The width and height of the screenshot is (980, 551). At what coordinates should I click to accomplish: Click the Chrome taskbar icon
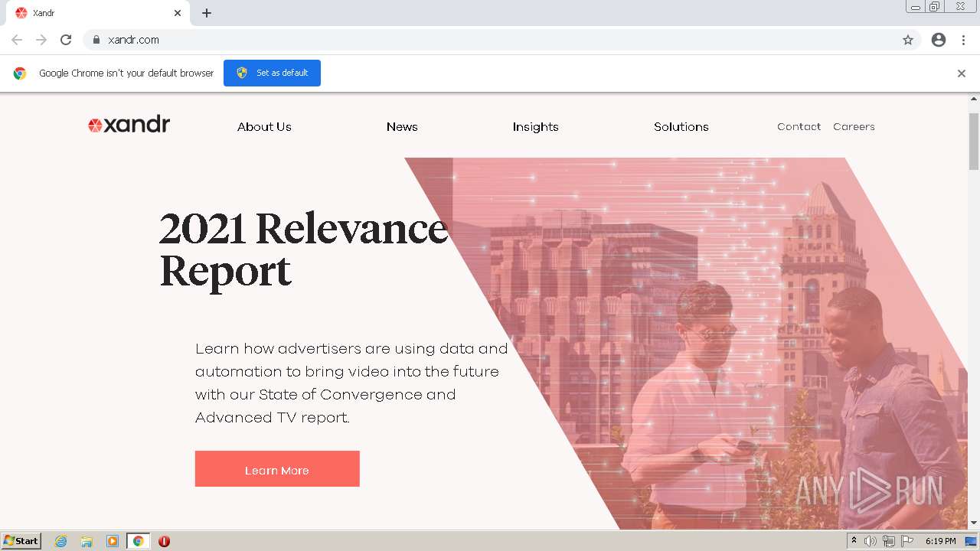click(138, 541)
